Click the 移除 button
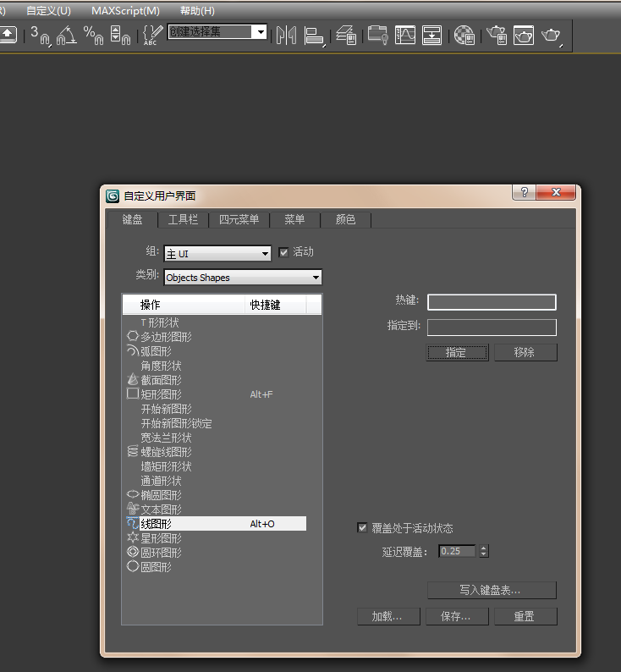The image size is (621, 672). click(525, 352)
